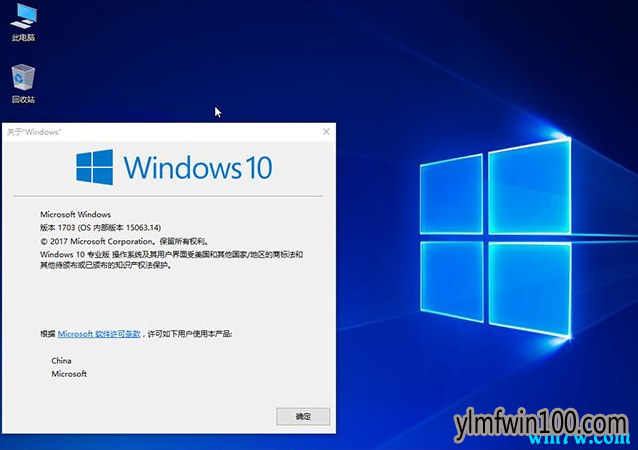Click the 'Windows 10 专业版' description text
The width and height of the screenshot is (638, 450).
[x=171, y=260]
